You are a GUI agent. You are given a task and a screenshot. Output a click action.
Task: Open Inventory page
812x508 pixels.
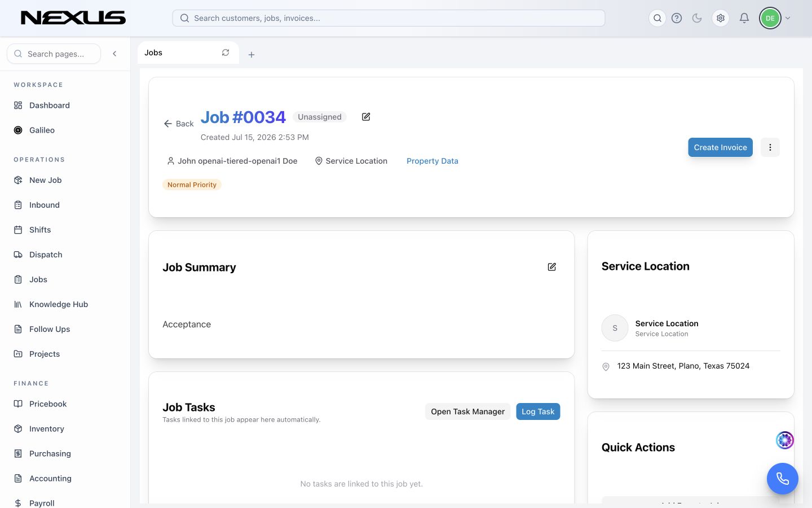click(x=47, y=428)
